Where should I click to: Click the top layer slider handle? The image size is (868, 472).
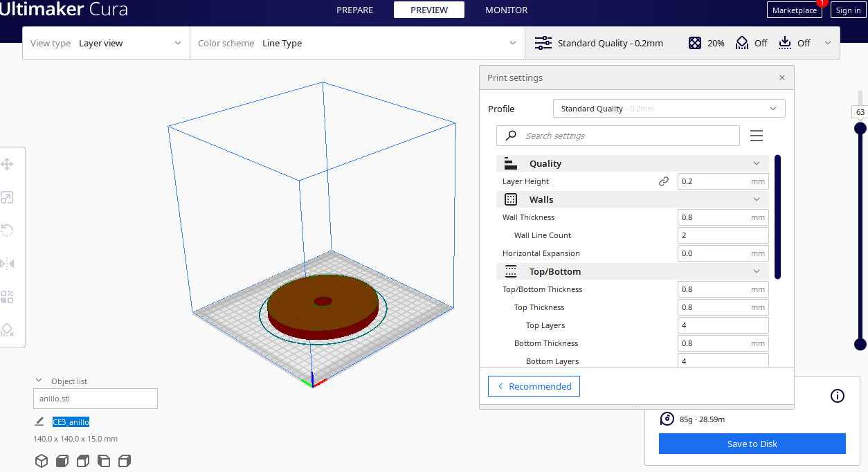pyautogui.click(x=860, y=128)
